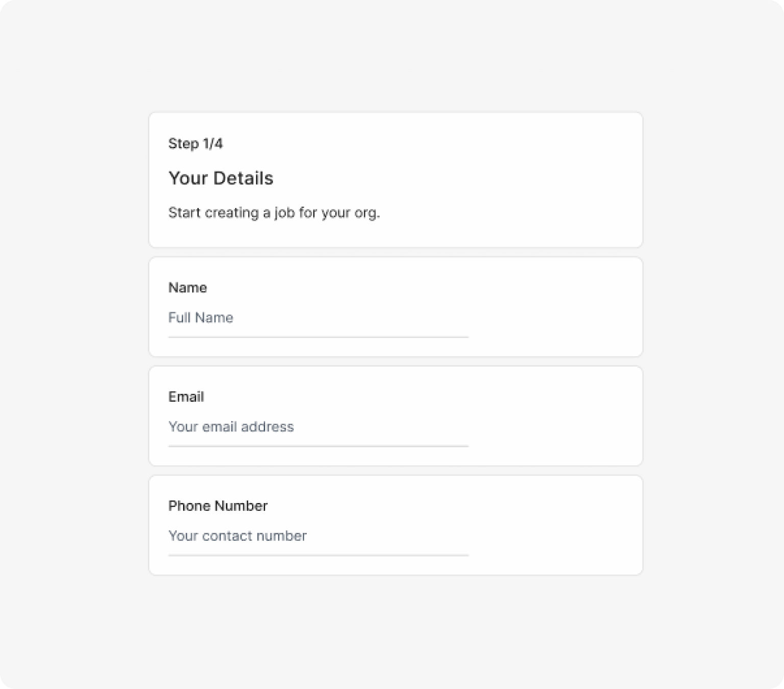Screen dimensions: 784x689
Task: Click gray background below the Phone Number card
Action: coord(392,633)
